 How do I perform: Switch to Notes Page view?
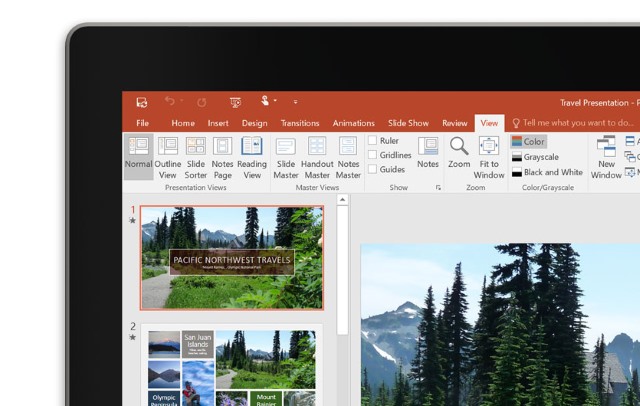222,158
